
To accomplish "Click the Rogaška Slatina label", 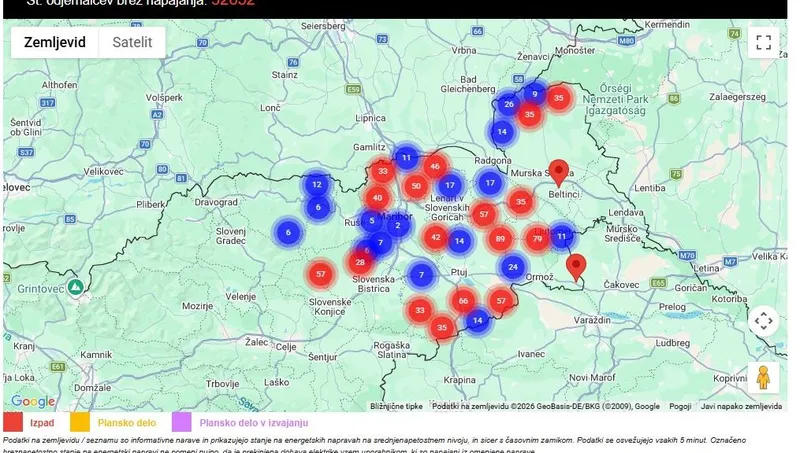I will coord(392,350).
